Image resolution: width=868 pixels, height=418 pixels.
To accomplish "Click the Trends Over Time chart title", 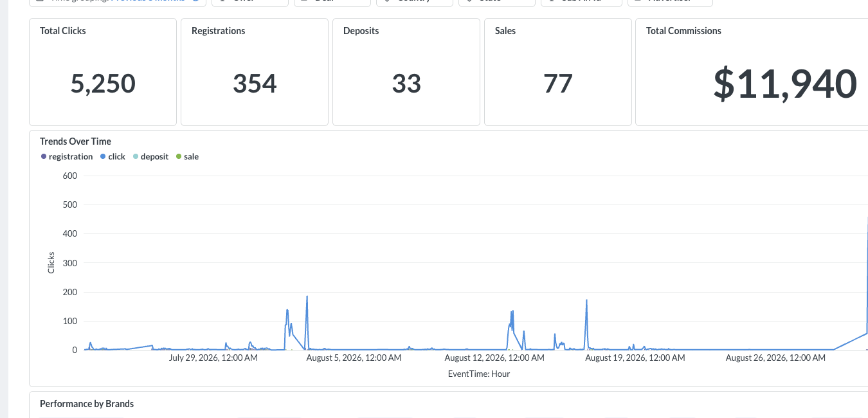I will click(75, 141).
